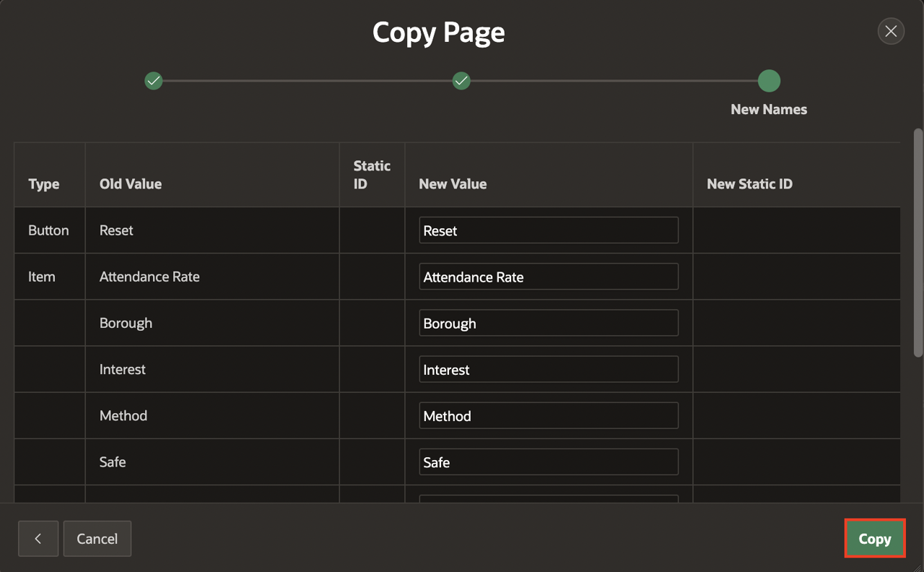Click the New Names step label
924x572 pixels.
click(769, 110)
